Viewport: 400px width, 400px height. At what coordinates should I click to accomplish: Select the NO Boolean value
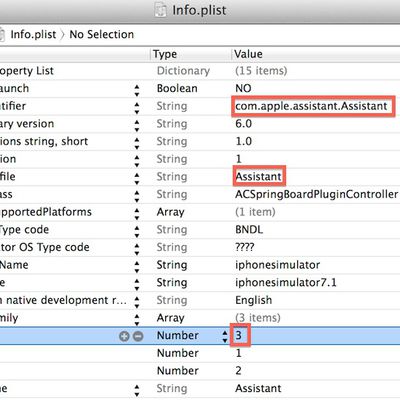pos(243,88)
